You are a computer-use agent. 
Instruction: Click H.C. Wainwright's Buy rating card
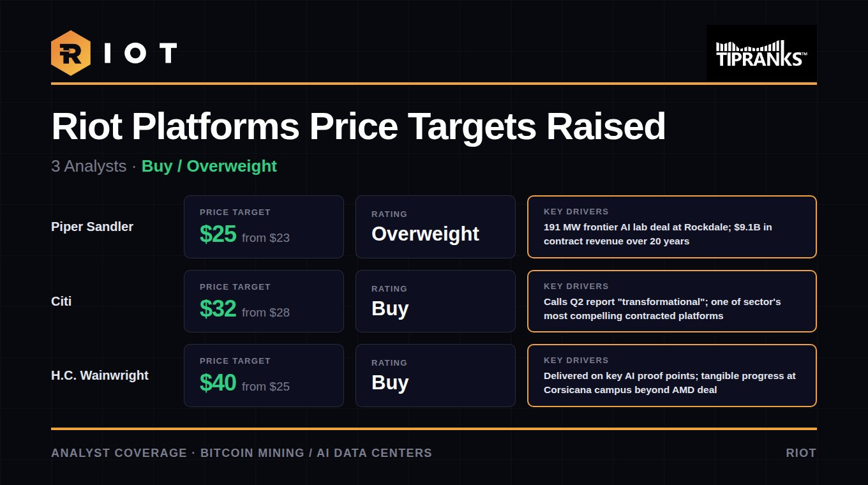pyautogui.click(x=435, y=375)
